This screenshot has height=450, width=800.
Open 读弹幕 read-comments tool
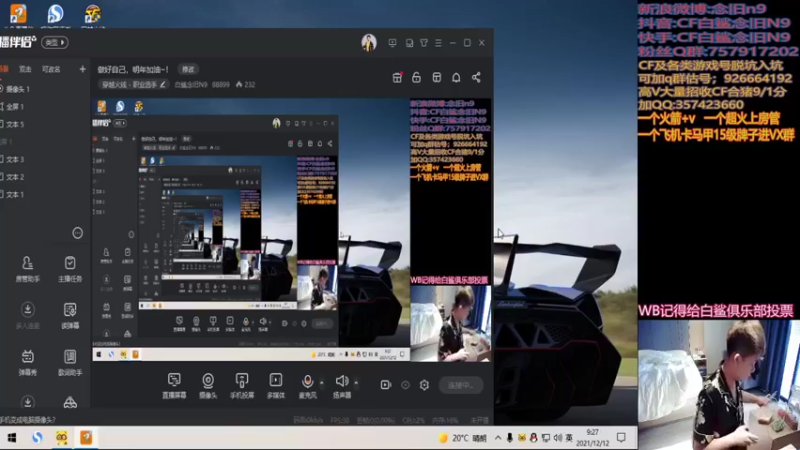(x=70, y=315)
